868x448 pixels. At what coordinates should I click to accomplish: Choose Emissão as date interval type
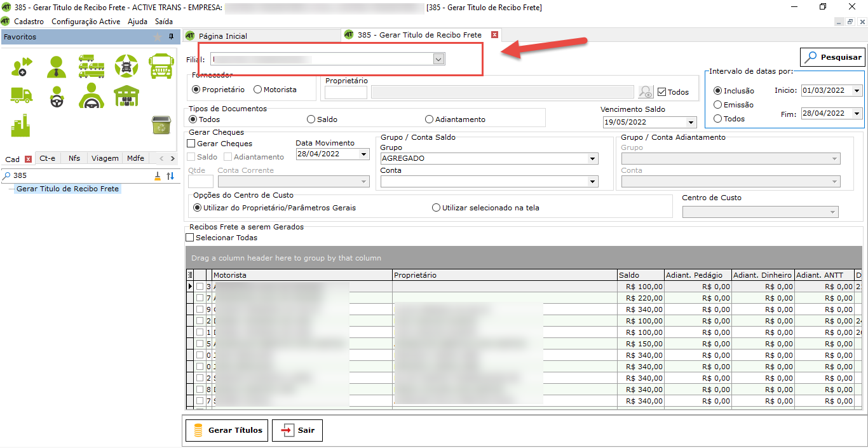tap(718, 105)
